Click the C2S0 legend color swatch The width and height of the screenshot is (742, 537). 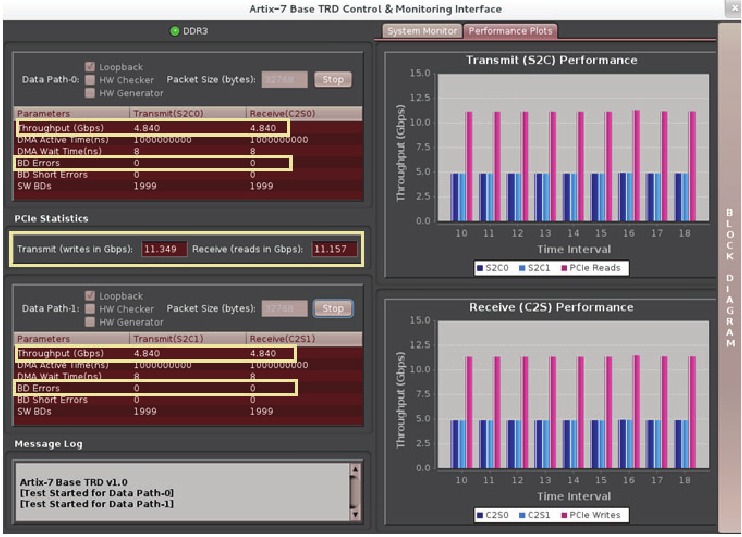click(x=480, y=515)
